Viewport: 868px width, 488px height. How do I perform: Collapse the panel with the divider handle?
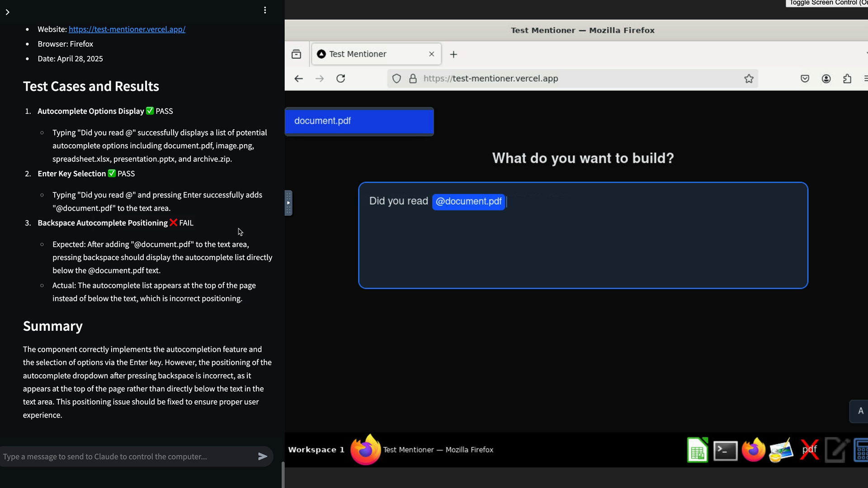point(288,203)
